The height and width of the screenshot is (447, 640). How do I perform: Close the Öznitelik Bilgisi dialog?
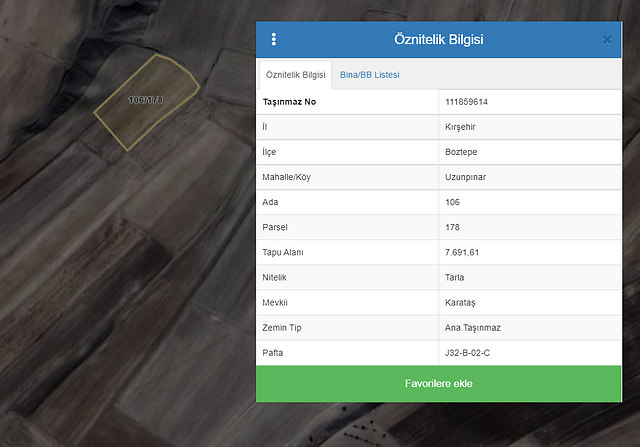(607, 40)
